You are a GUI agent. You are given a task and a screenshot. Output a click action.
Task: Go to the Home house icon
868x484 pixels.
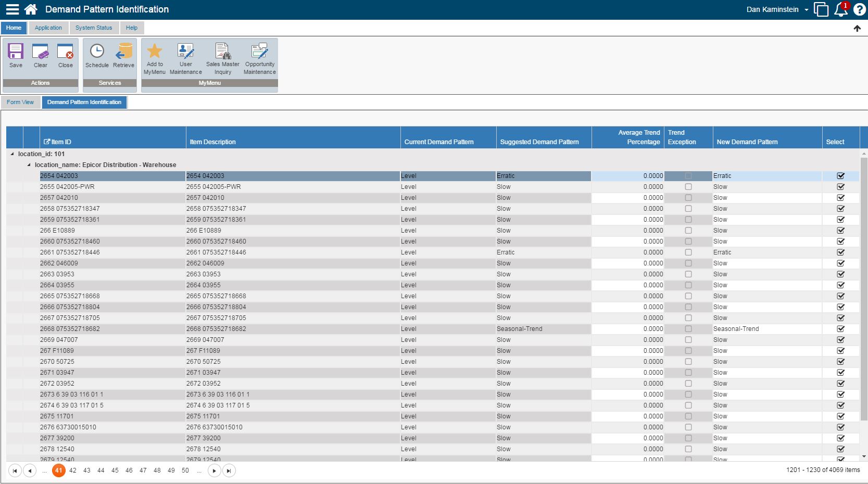(31, 9)
